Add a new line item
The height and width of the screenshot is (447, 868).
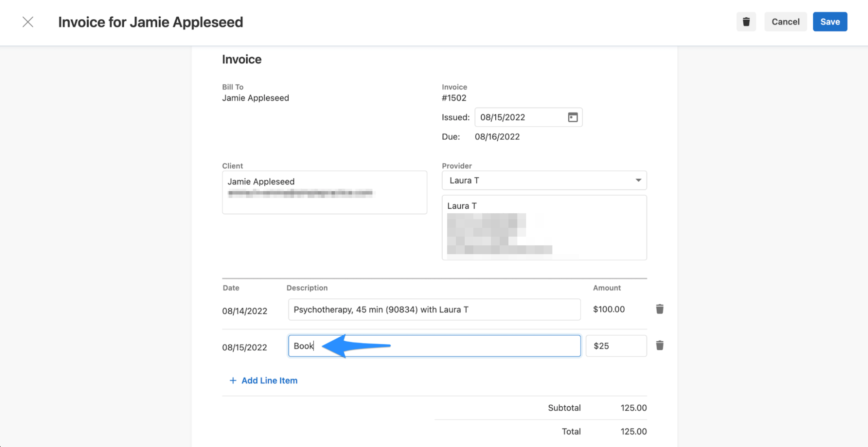coord(263,380)
